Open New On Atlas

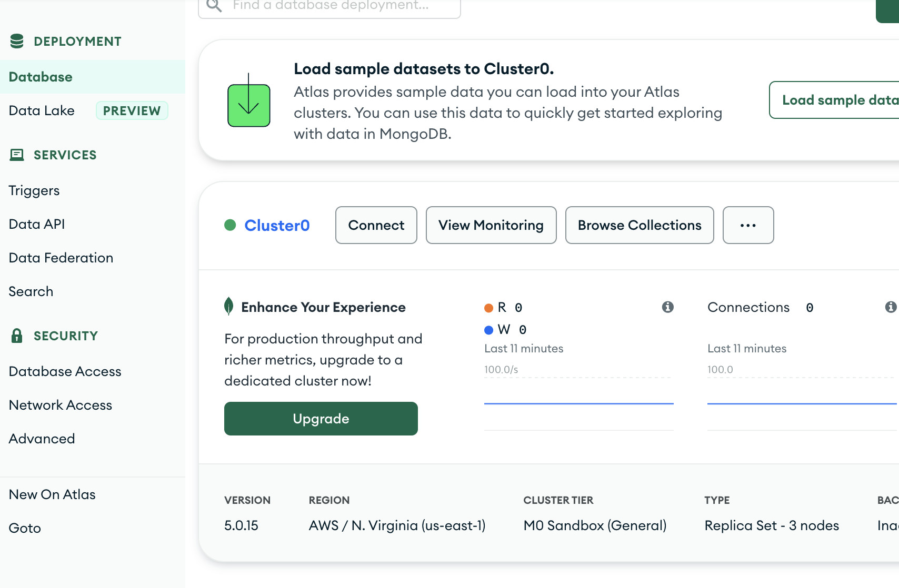(52, 494)
